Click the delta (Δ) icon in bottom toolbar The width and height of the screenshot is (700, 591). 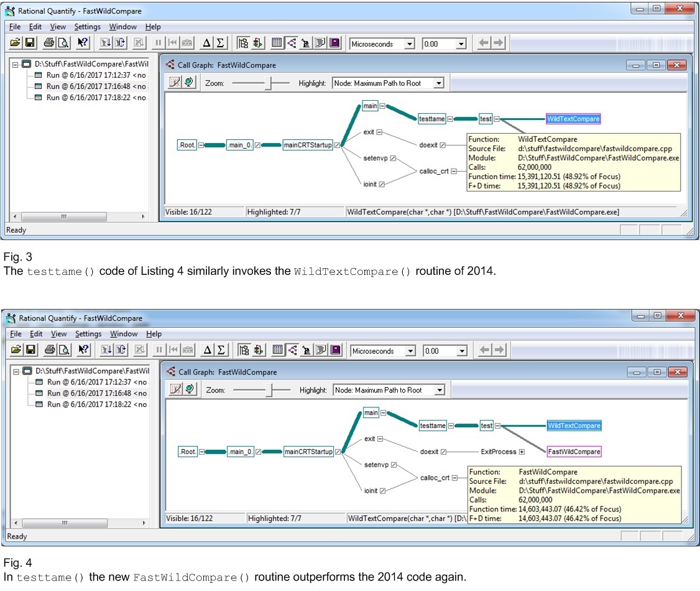[x=207, y=351]
